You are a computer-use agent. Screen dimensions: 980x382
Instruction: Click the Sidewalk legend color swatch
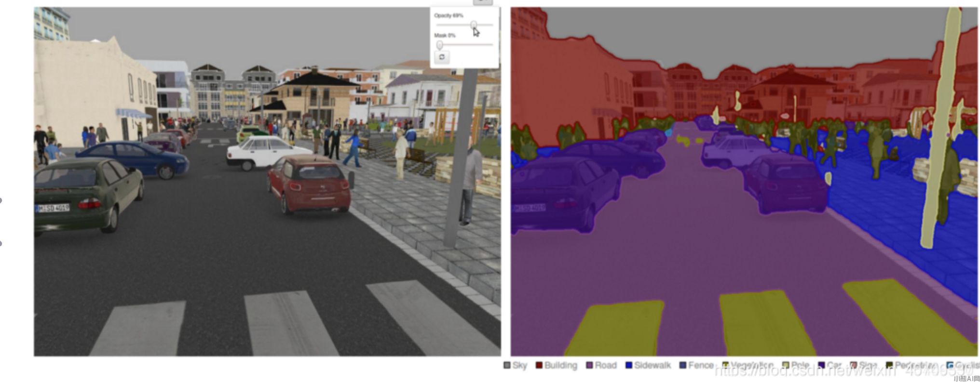pos(628,365)
